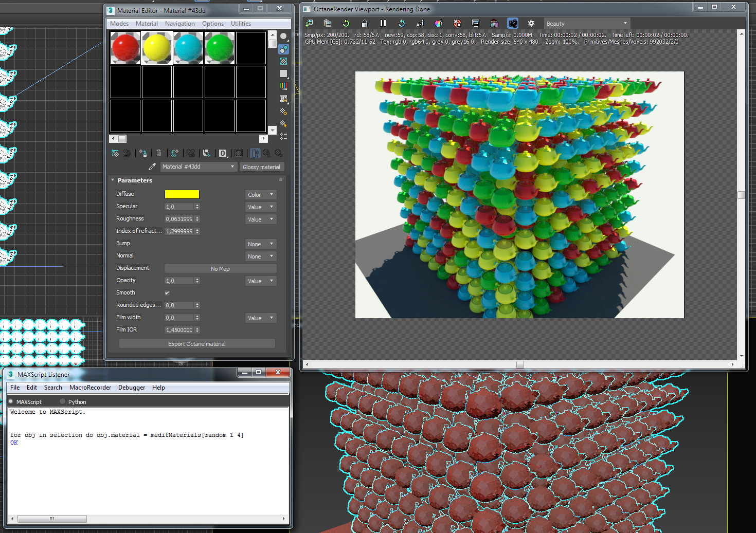Screen dimensions: 756x533
Task: Click first Octane viewport toolbar icon
Action: pos(310,23)
